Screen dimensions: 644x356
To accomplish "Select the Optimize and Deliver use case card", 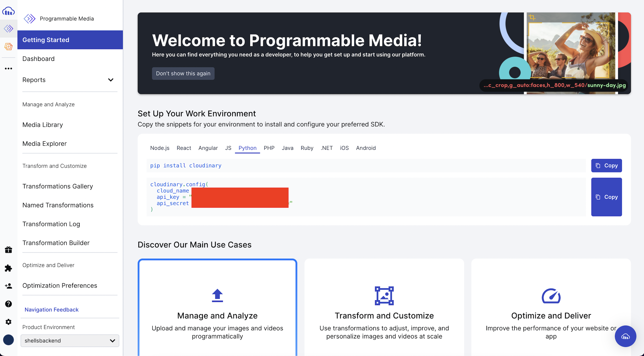I will click(x=551, y=307).
